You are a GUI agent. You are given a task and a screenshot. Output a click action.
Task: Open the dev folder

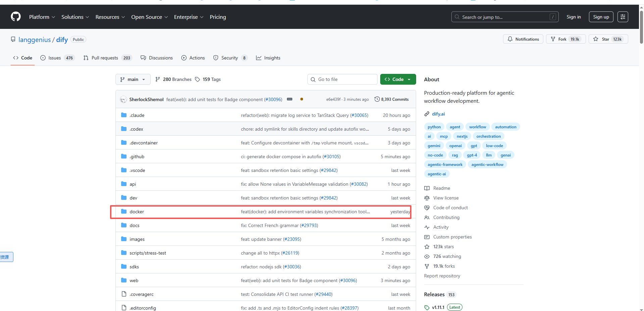[134, 198]
